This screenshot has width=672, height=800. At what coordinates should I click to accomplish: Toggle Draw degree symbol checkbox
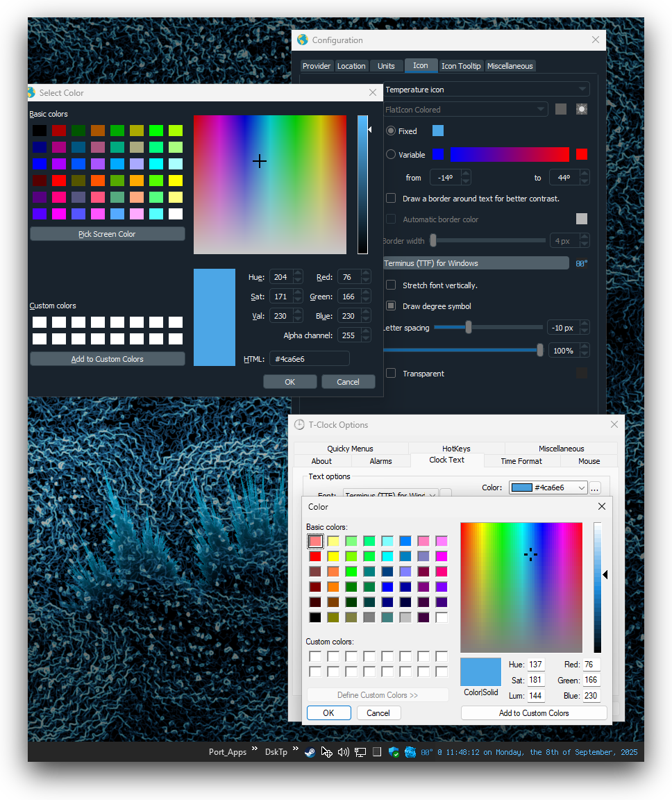point(391,306)
